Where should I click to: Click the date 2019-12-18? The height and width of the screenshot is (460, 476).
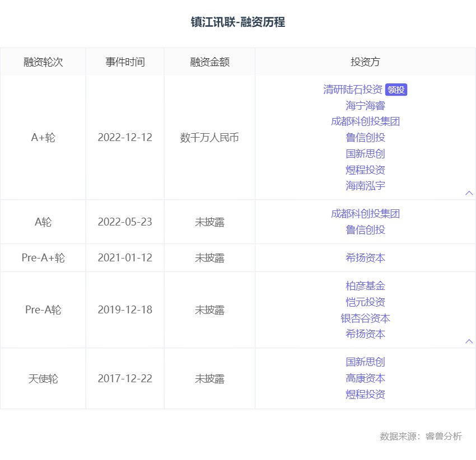point(125,310)
